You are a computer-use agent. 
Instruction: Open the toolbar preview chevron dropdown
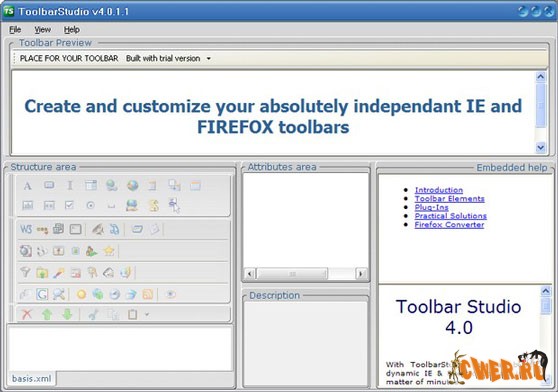209,58
